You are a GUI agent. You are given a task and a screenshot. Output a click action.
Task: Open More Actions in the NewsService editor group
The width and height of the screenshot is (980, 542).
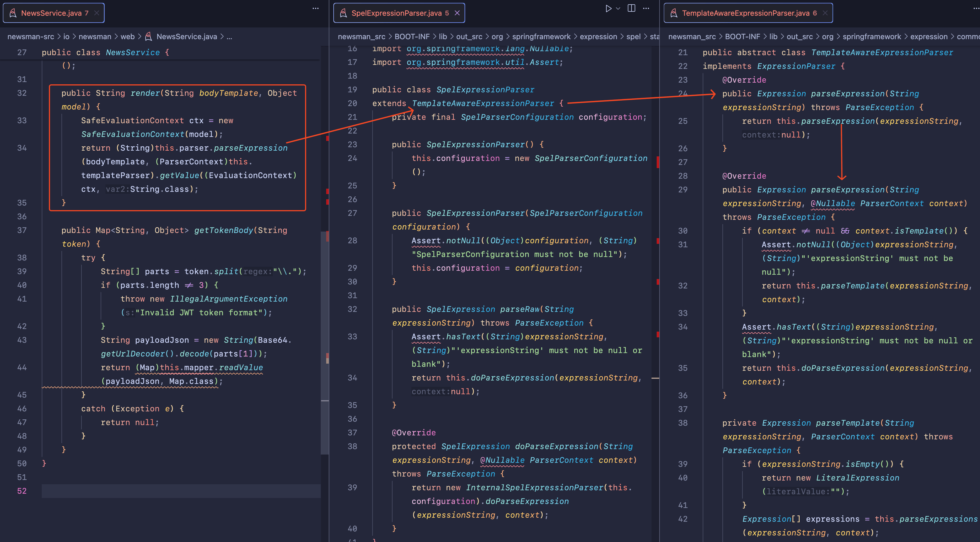pos(315,8)
